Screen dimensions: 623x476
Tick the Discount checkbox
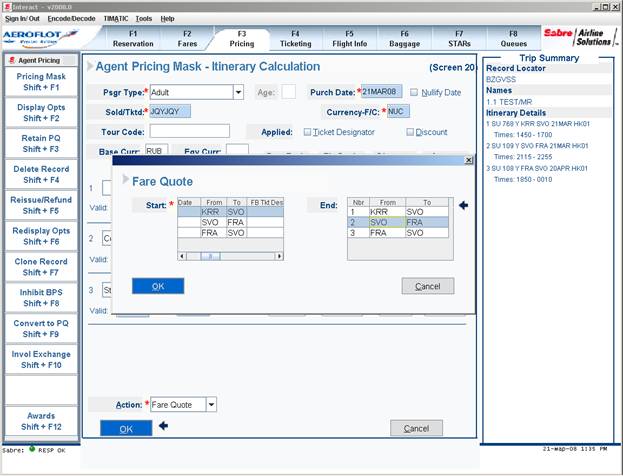[410, 132]
